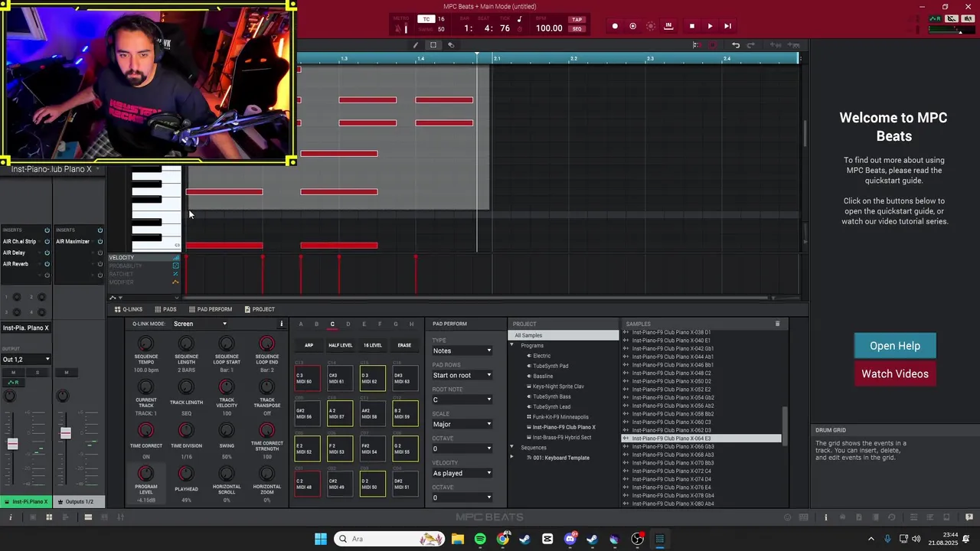Select the TubeSynth Pad program
Viewport: 980px width, 551px height.
click(x=550, y=366)
